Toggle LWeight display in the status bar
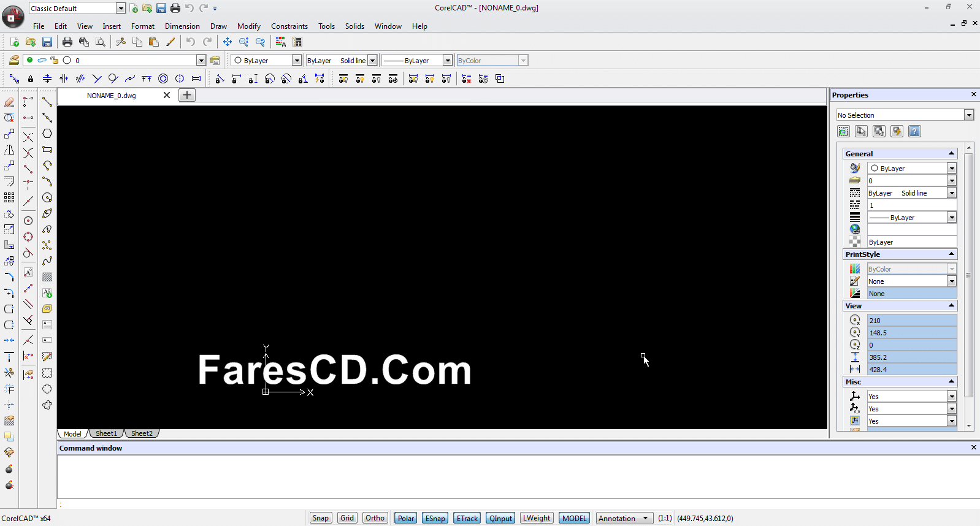The width and height of the screenshot is (980, 526). (537, 518)
